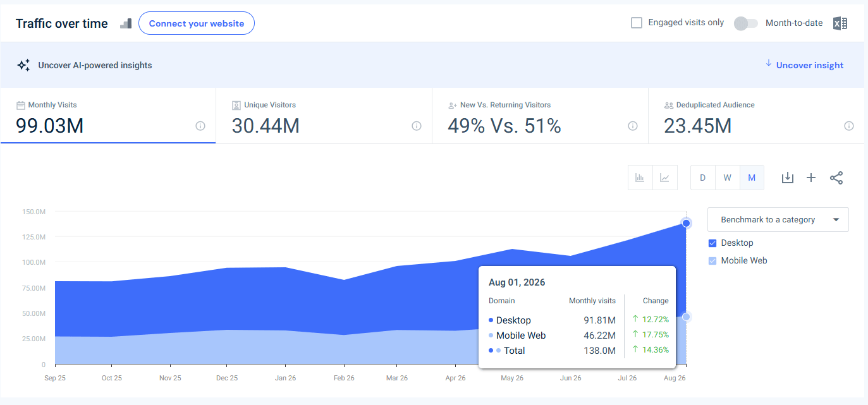Screen dimensions: 868x405
Task: Switch to bar chart view
Action: point(640,178)
